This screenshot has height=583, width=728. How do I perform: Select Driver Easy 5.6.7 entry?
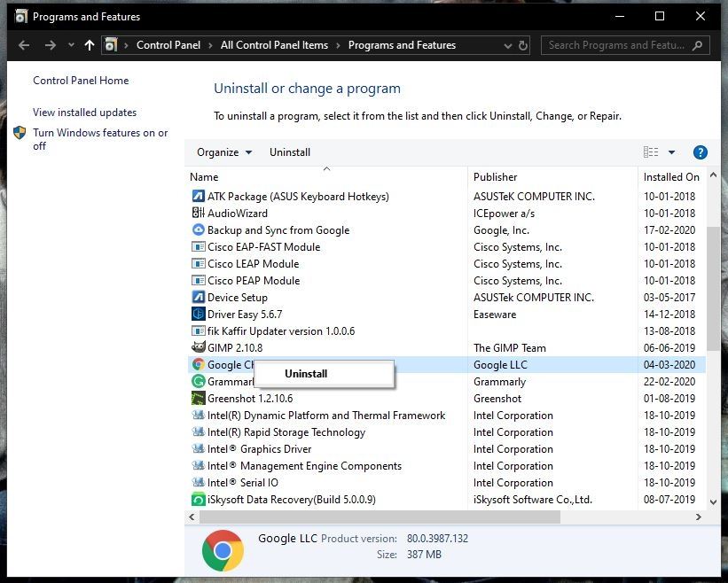tap(446, 314)
